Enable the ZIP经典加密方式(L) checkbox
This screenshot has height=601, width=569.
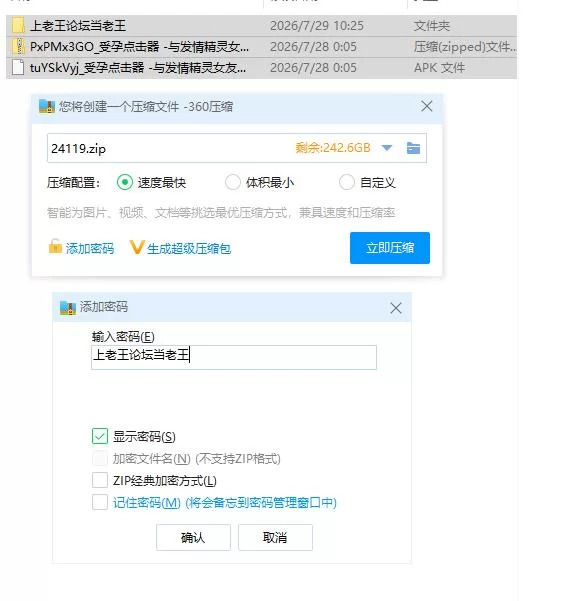[x=100, y=480]
